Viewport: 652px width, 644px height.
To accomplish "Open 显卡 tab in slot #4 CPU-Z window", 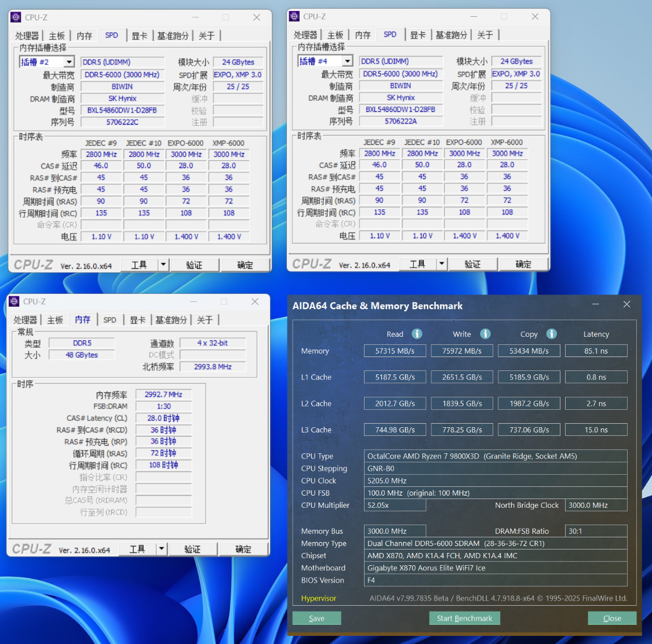I will 418,35.
